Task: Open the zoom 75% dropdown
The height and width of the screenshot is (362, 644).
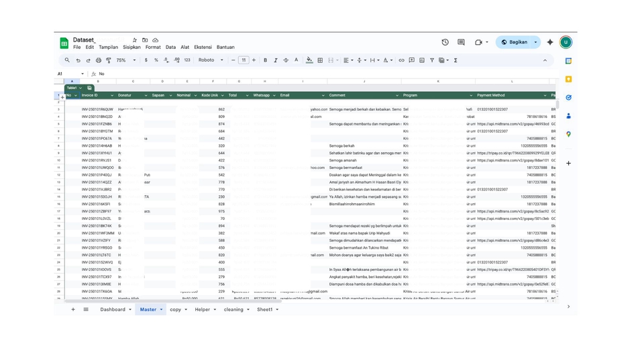Action: [x=125, y=60]
